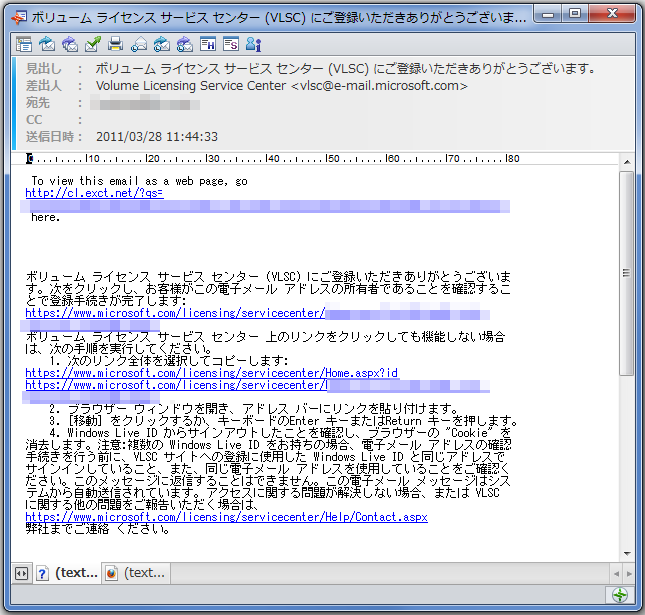Minimize the message window

point(548,14)
